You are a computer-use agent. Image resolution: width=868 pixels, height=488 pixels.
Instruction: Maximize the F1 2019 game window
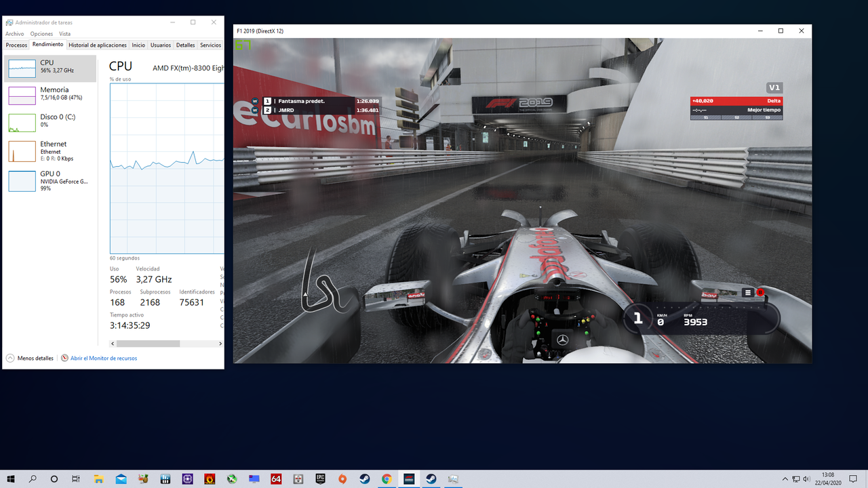781,31
